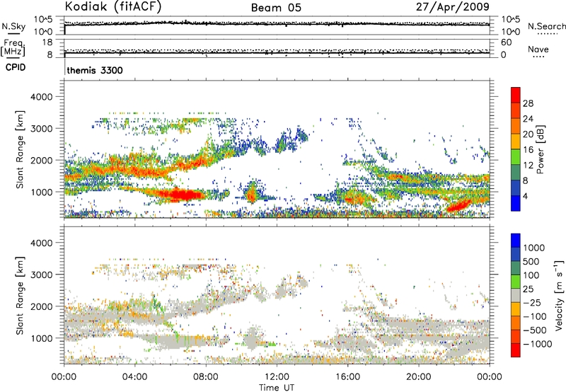Click the "10^0" tick beside N.Search label
The width and height of the screenshot is (566, 392).
511,32
